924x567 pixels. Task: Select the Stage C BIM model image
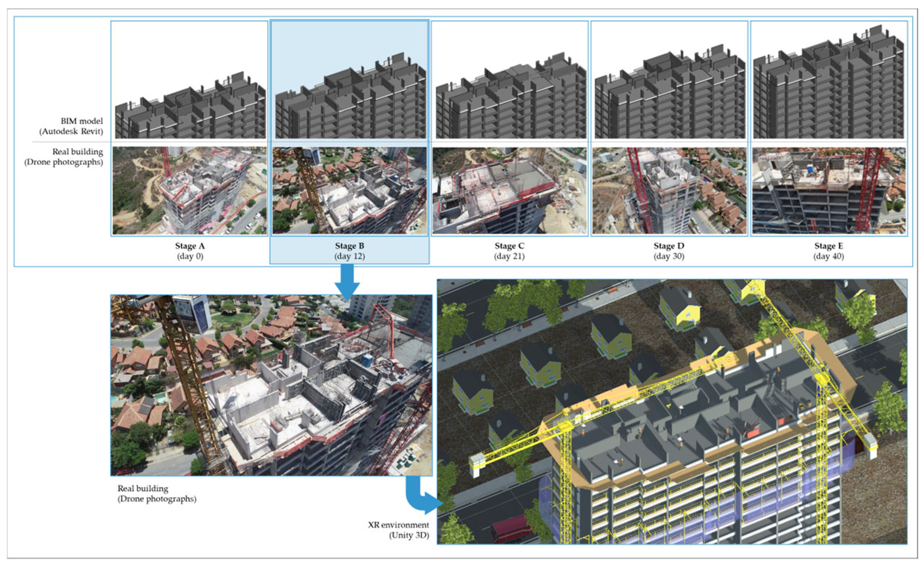point(510,95)
